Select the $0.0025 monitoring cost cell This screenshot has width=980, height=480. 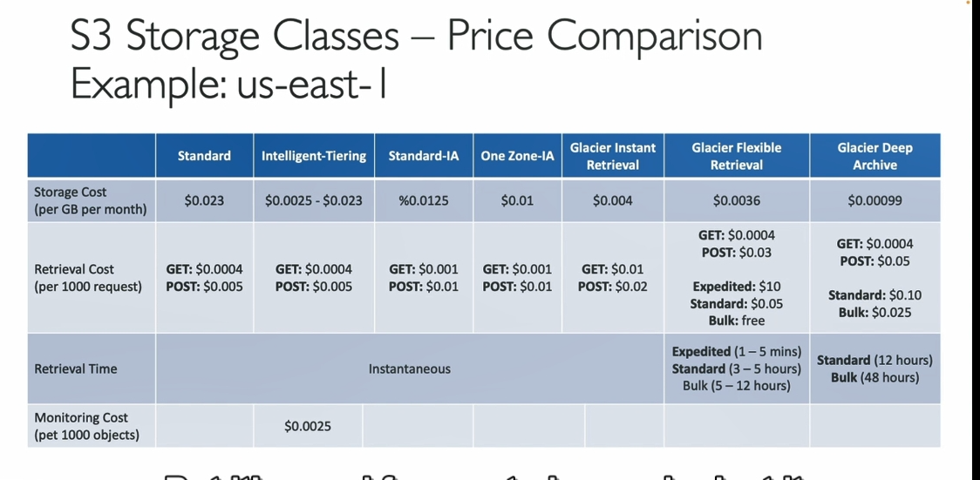(x=308, y=426)
